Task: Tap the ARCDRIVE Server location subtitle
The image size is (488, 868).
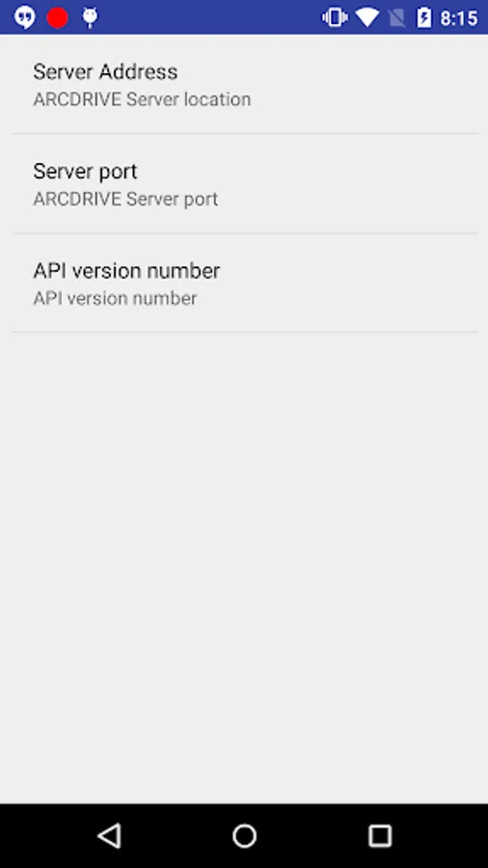Action: 142,99
